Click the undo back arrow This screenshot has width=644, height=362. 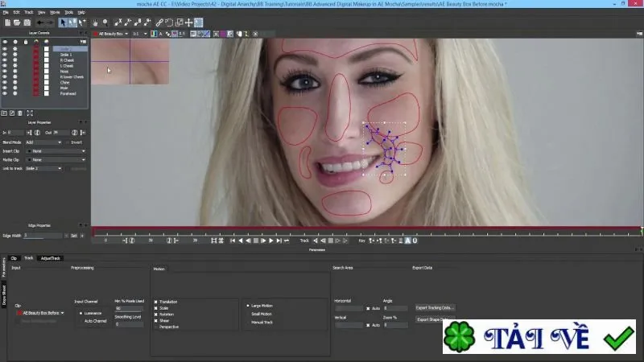coord(39,23)
